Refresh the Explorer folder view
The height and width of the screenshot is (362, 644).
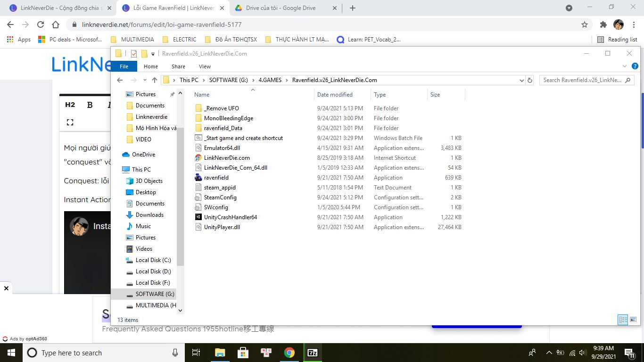pos(530,80)
